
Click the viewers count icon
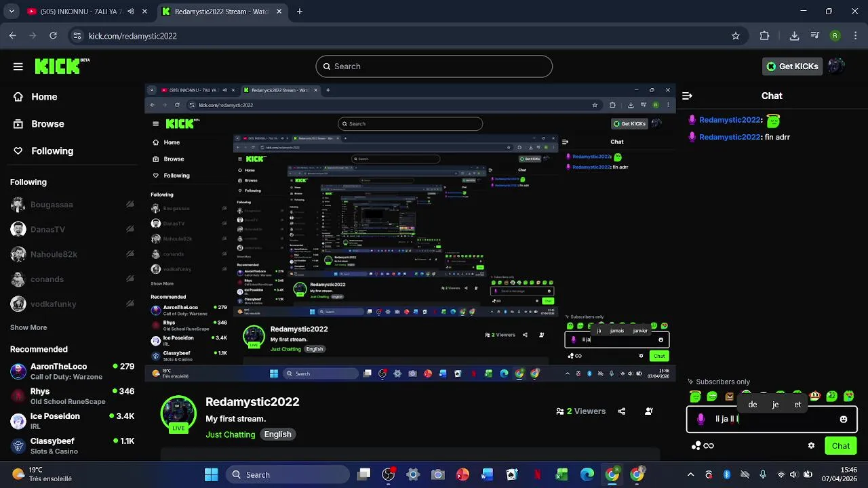560,411
